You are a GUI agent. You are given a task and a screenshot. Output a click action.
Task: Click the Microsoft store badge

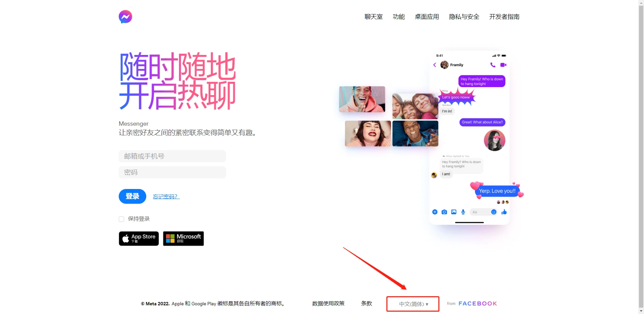(183, 239)
